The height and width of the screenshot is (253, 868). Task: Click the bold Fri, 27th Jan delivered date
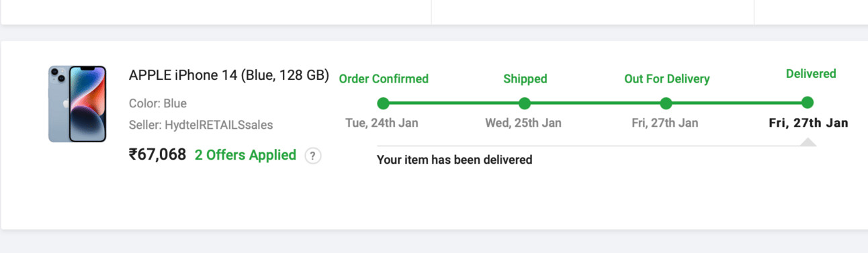pyautogui.click(x=809, y=123)
